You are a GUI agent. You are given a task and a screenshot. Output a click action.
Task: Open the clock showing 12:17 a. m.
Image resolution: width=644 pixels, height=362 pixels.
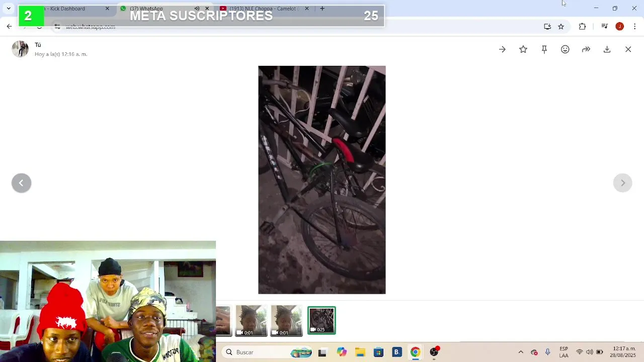624,352
